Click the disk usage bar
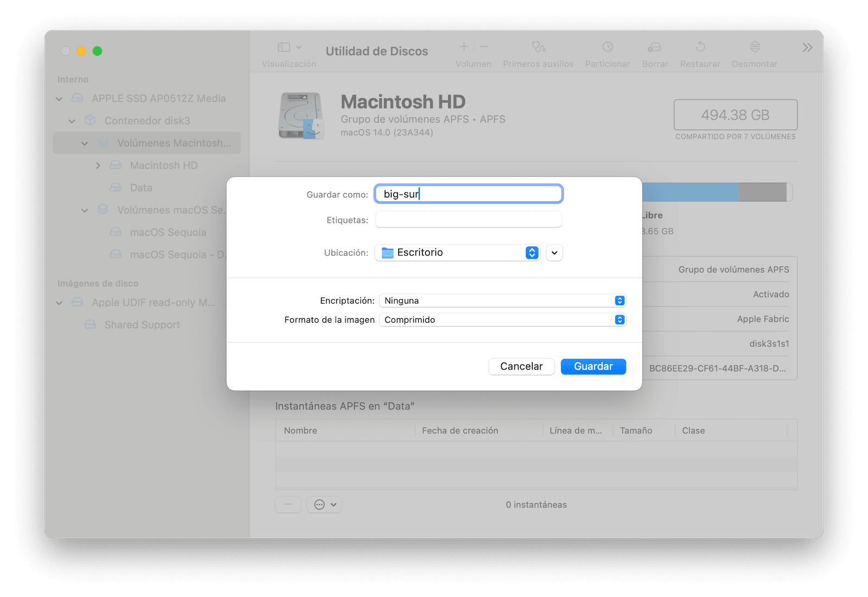Screen dimensions: 868x597 tap(717, 192)
